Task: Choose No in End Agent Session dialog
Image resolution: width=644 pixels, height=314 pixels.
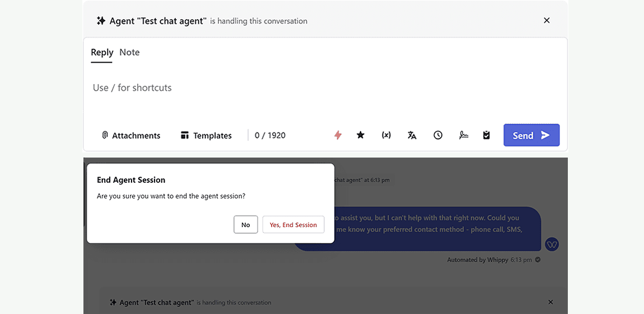Action: coord(246,225)
